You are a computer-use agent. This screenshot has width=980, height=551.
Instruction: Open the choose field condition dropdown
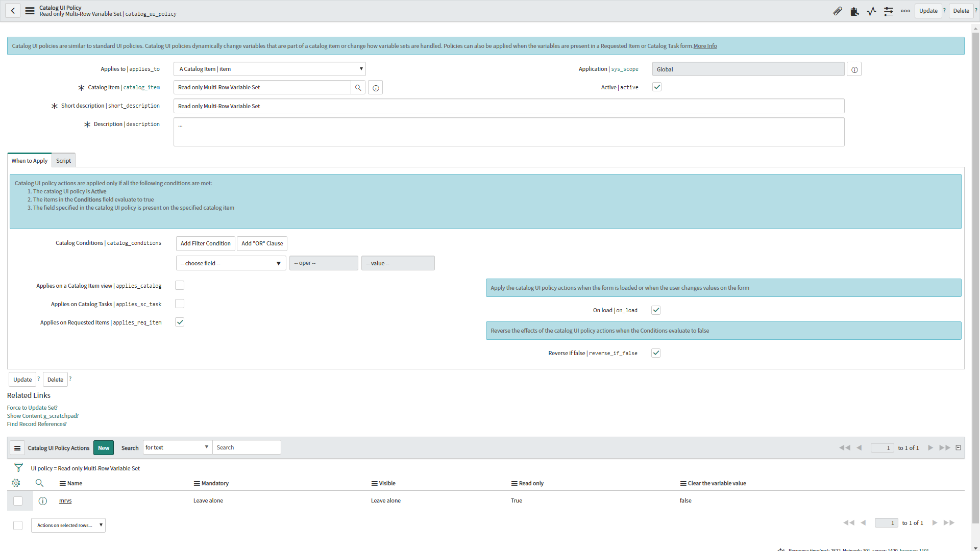click(x=231, y=263)
